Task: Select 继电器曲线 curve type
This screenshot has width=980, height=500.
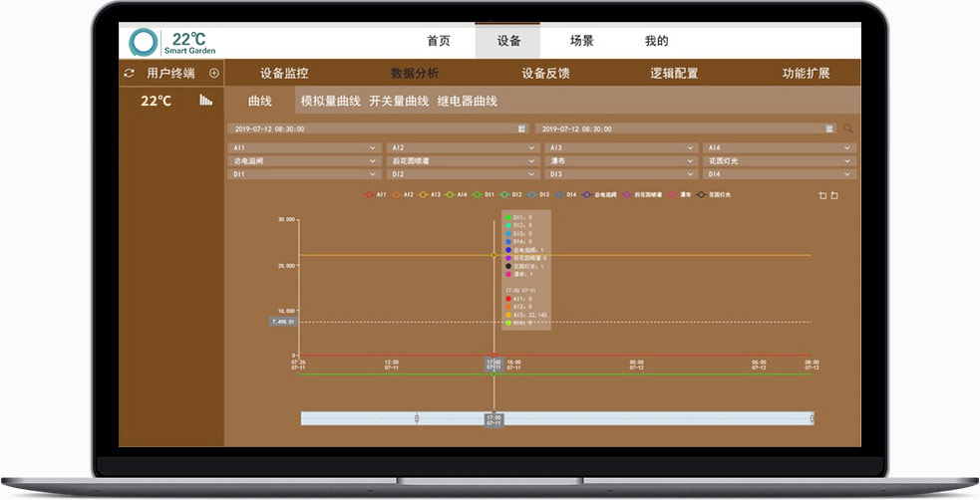Action: [467, 101]
